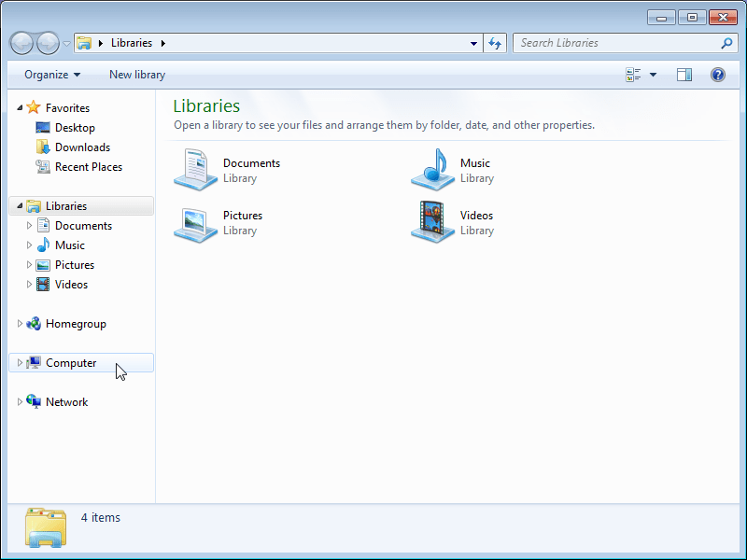
Task: Click the Downloads folder icon in sidebar
Action: click(43, 147)
